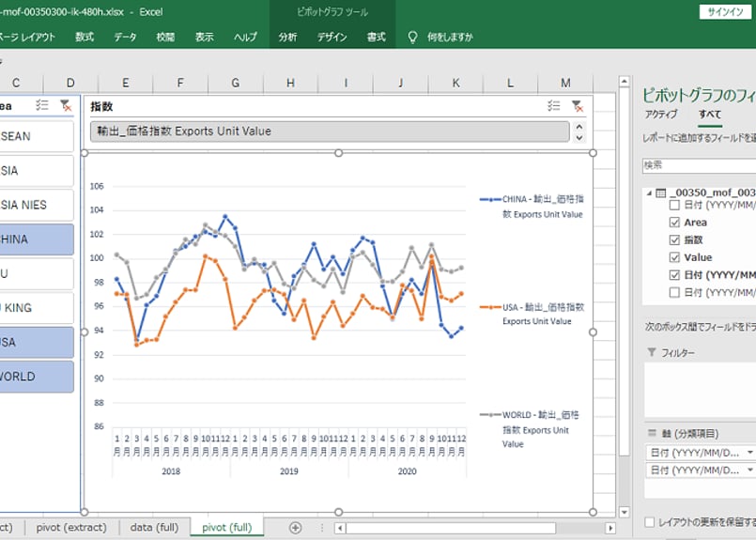This screenshot has height=540, width=756.
Task: Click the サインイン button
Action: pyautogui.click(x=724, y=11)
